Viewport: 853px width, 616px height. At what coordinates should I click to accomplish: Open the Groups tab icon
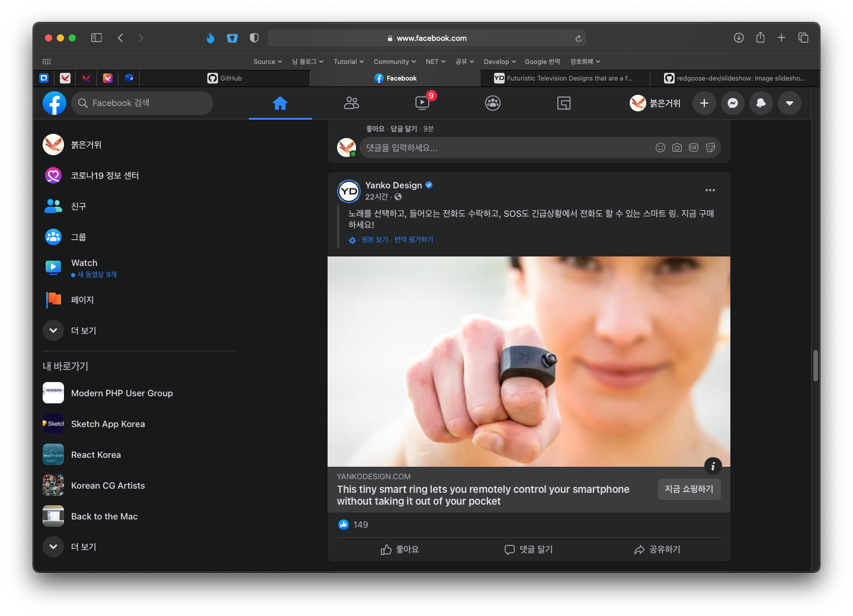tap(493, 103)
